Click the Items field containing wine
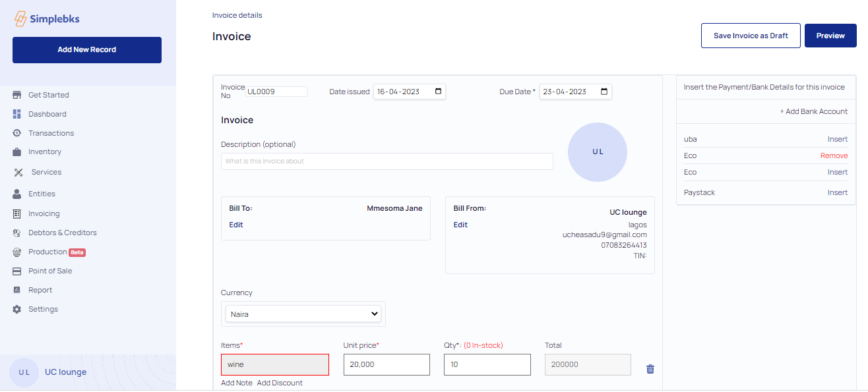Image resolution: width=868 pixels, height=392 pixels. tap(275, 365)
